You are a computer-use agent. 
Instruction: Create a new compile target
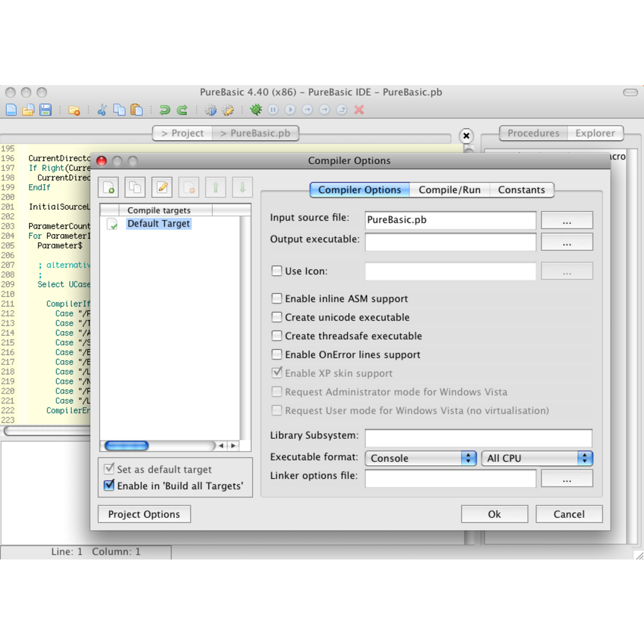tap(108, 187)
